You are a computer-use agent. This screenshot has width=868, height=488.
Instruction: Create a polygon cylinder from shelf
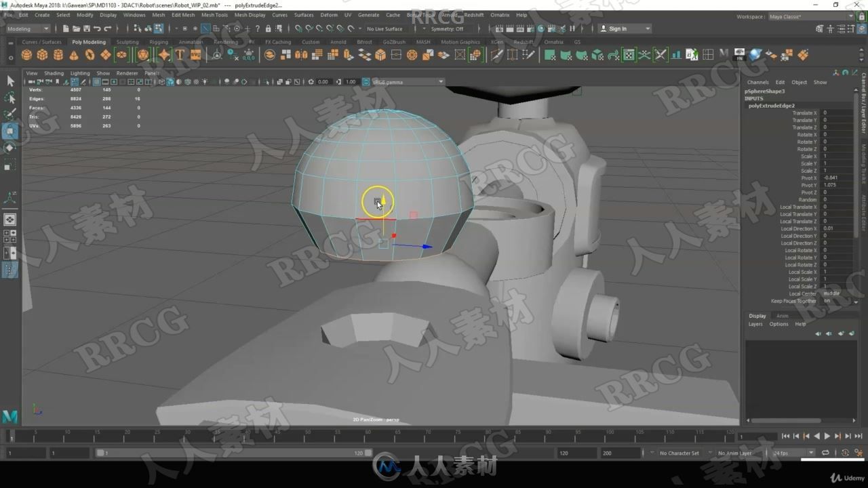coord(58,55)
